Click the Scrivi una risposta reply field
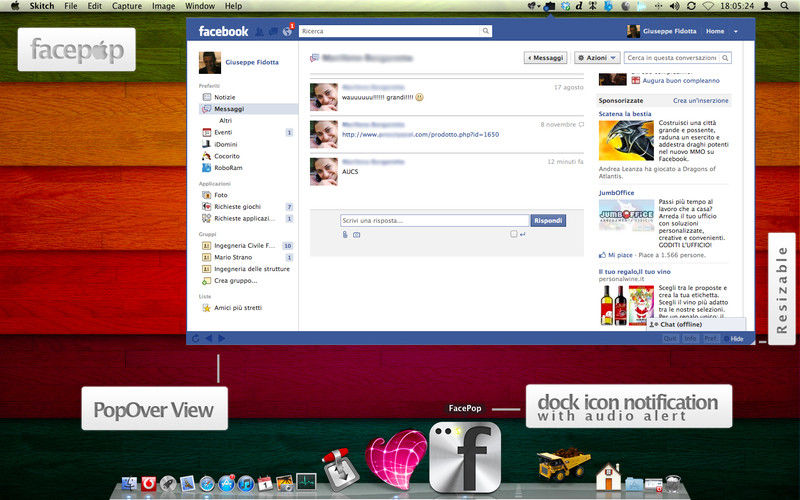Viewport: 800px width, 500px height. point(435,220)
